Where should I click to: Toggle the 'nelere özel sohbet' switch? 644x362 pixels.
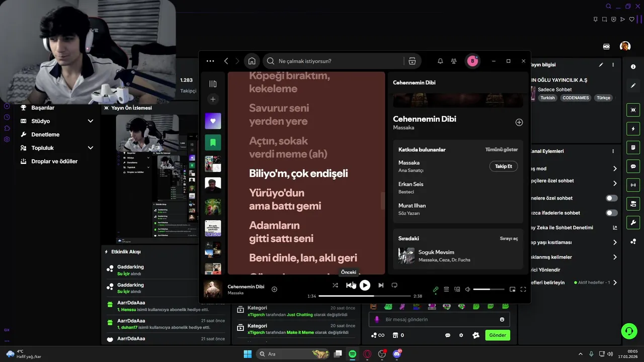(612, 198)
